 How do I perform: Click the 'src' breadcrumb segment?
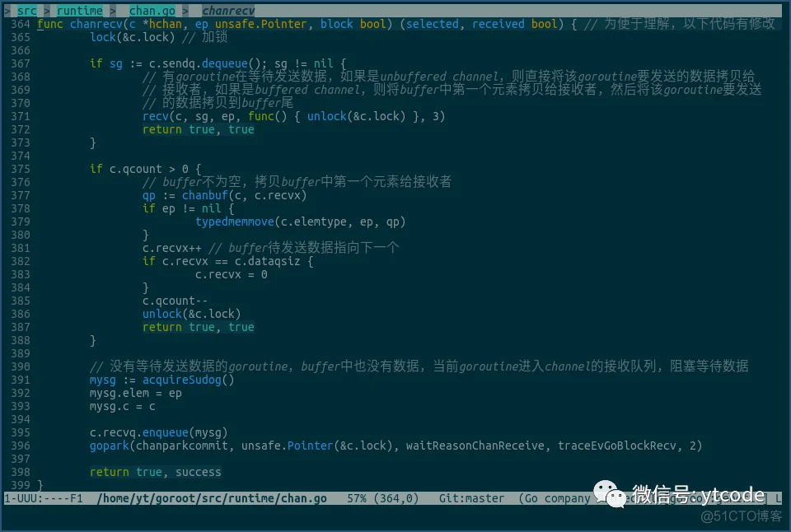click(26, 11)
